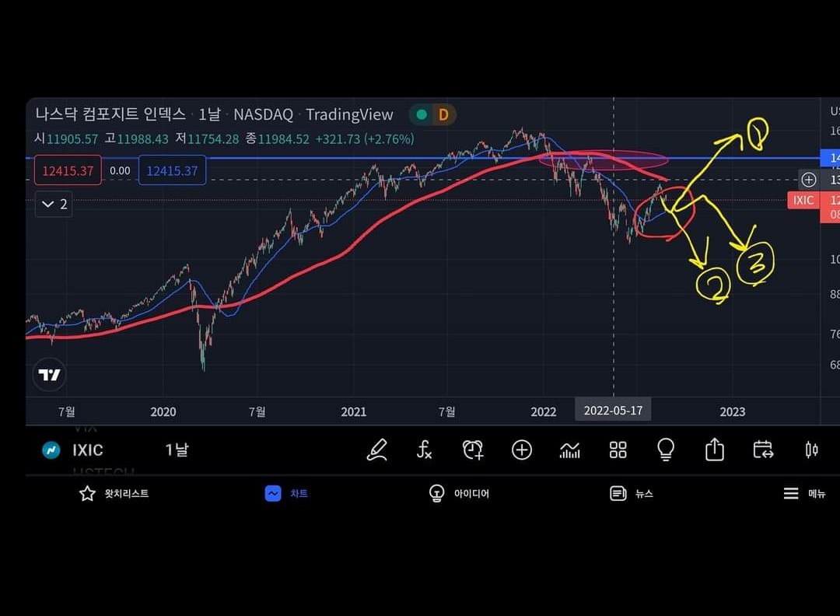This screenshot has height=616, width=840.
Task: Change the 1날 interval selector
Action: pyautogui.click(x=177, y=450)
